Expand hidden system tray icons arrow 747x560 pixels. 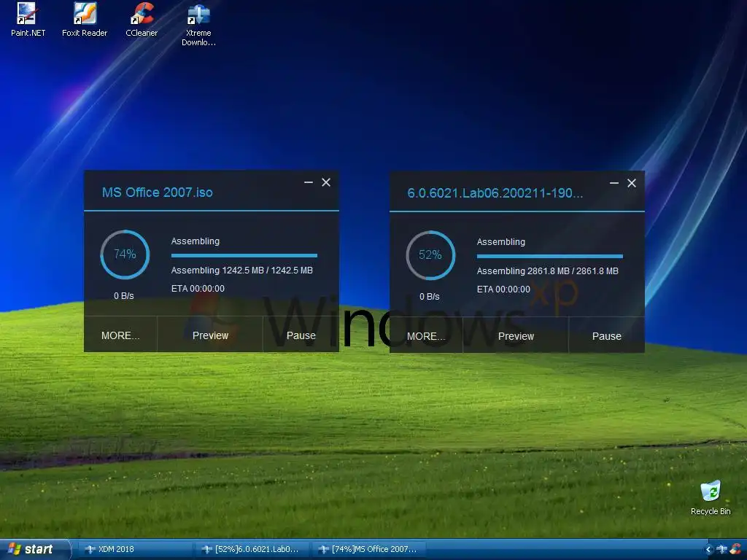pyautogui.click(x=708, y=549)
